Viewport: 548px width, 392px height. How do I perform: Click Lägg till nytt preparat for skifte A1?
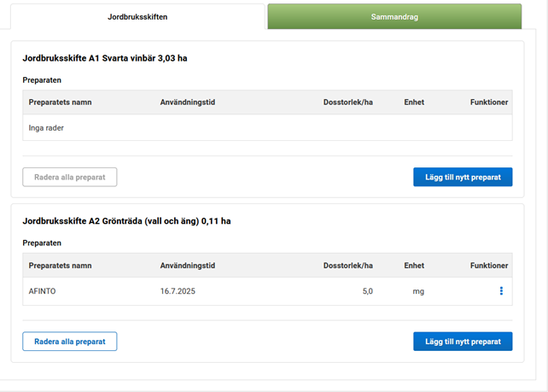463,177
